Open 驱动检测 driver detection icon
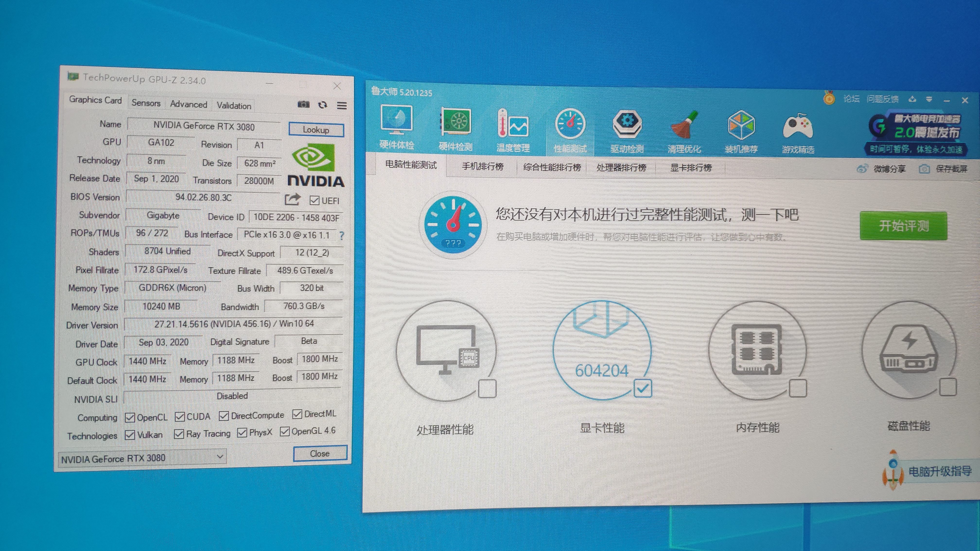980x551 pixels. pos(627,132)
